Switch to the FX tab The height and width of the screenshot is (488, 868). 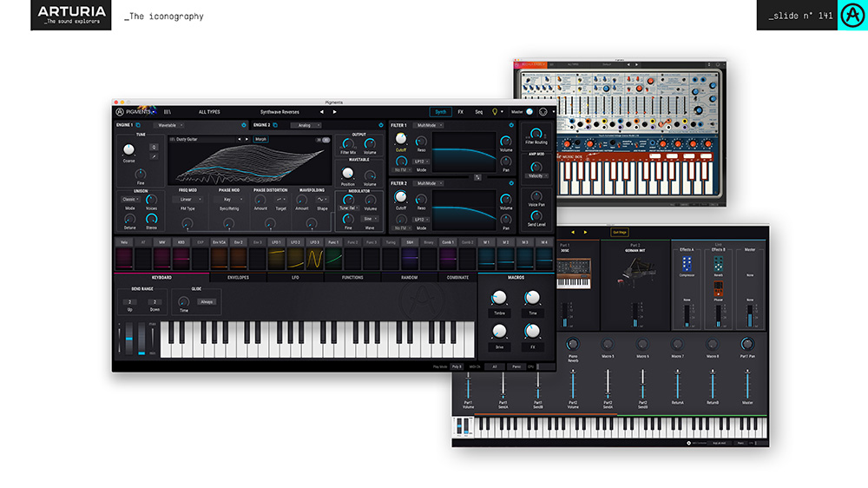(461, 112)
